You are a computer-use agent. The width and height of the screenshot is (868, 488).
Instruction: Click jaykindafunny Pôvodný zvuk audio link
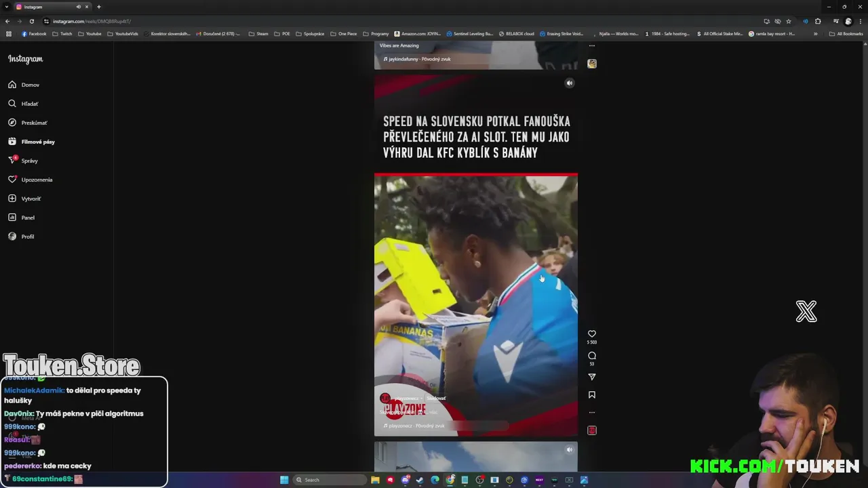coord(417,59)
